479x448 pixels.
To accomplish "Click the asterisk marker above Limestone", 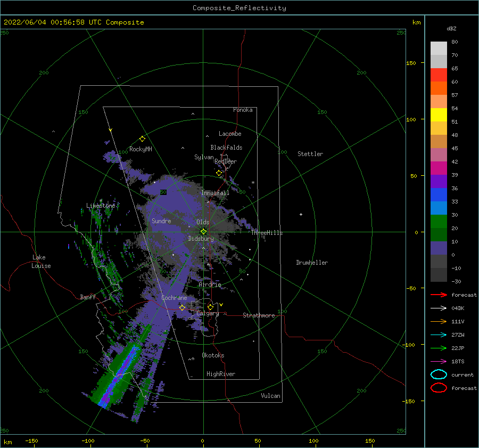I will (x=101, y=201).
